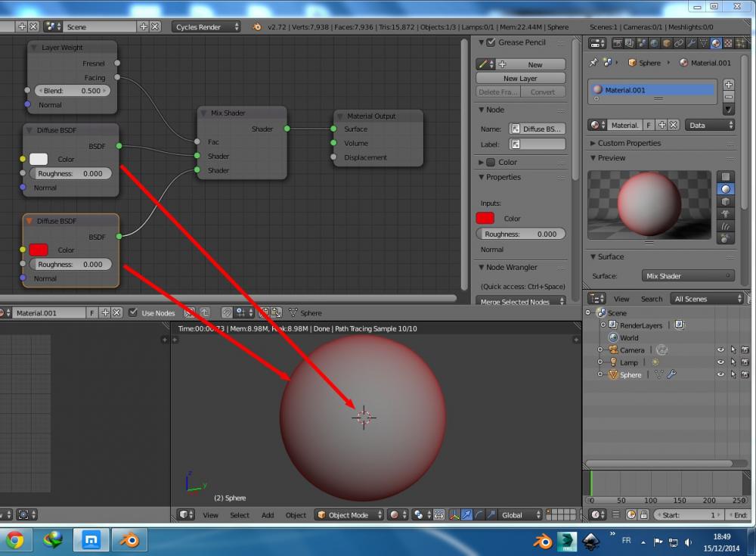Click the Sphere modifier wrench icon in outliner
756x556 pixels.
(x=671, y=374)
